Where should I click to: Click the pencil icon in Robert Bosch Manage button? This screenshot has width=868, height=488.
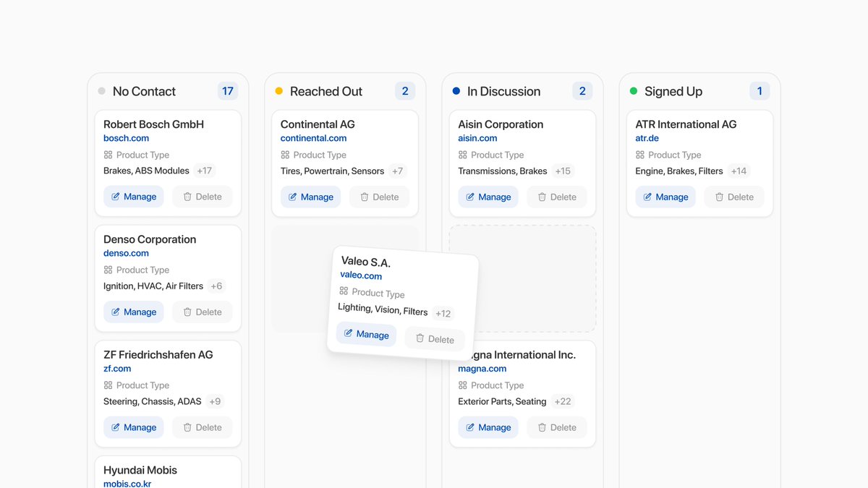[116, 197]
